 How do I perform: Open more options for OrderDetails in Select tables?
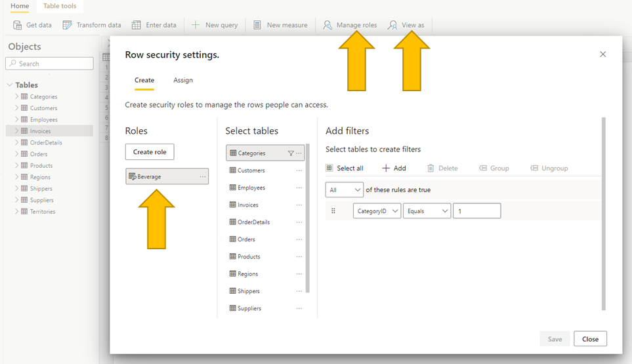pos(299,222)
